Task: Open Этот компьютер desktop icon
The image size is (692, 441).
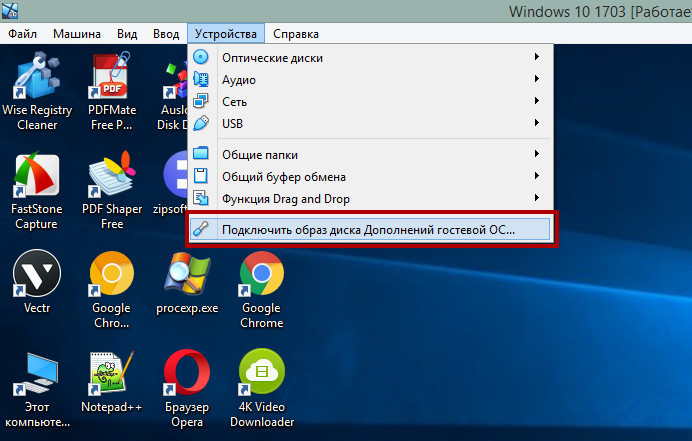Action: tap(37, 389)
